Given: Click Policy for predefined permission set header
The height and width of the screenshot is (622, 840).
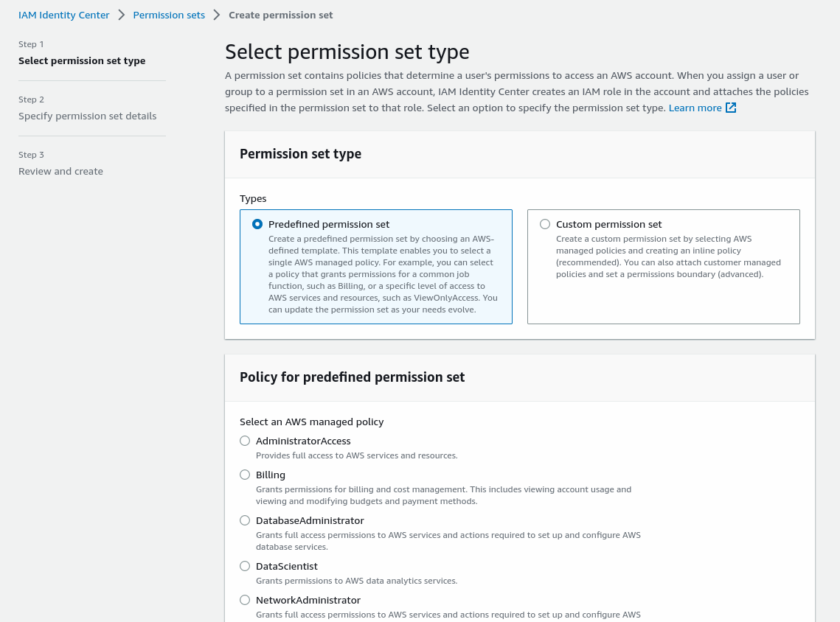Looking at the screenshot, I should coord(352,377).
